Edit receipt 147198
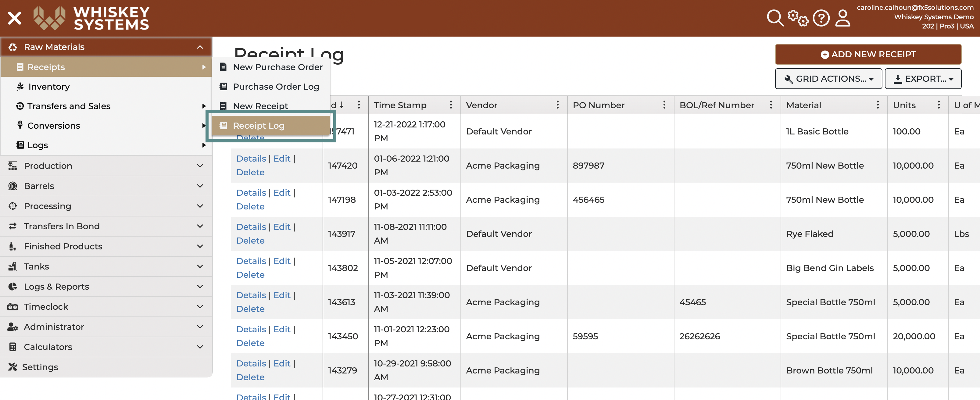Viewport: 980px width, 400px height. pos(282,193)
